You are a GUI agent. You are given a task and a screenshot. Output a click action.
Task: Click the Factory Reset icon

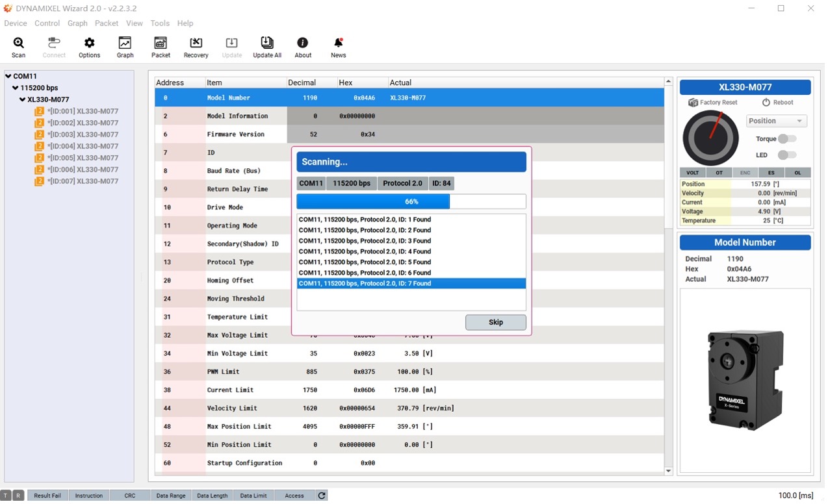point(693,103)
